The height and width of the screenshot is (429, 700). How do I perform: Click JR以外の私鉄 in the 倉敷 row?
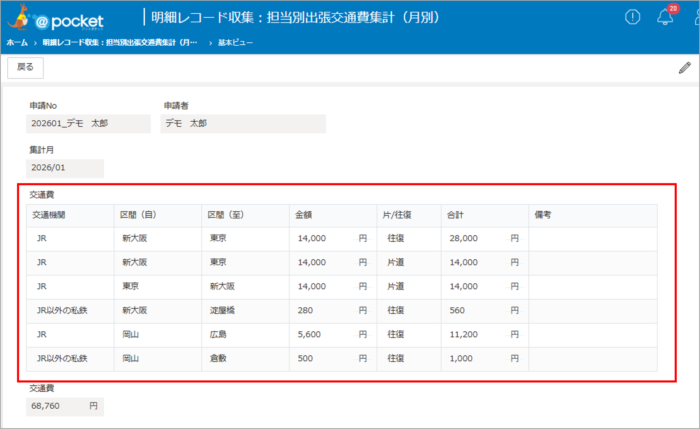pos(62,359)
